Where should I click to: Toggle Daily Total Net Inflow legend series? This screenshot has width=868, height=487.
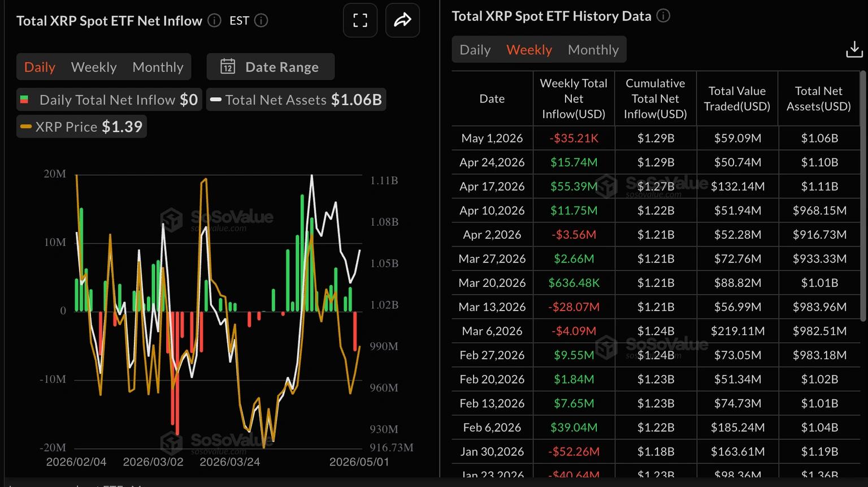tap(109, 100)
